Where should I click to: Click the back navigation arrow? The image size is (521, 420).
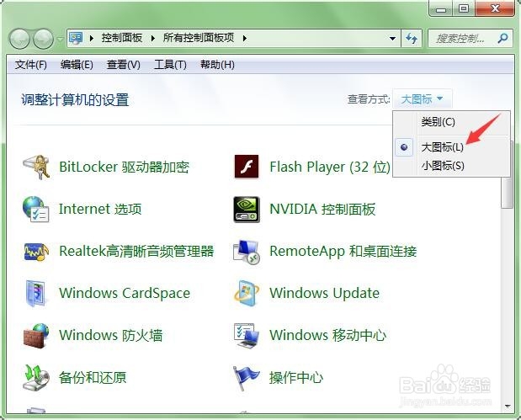(x=19, y=39)
